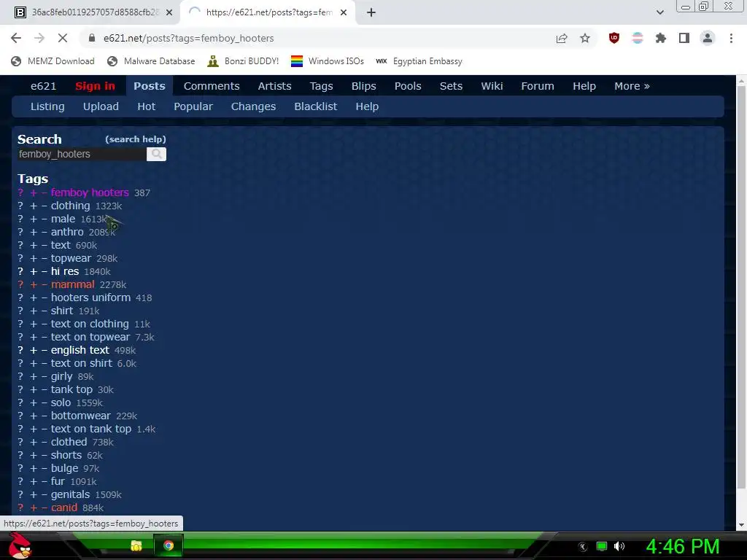Submit the search with the magnifier button
The image size is (747, 560).
(156, 154)
